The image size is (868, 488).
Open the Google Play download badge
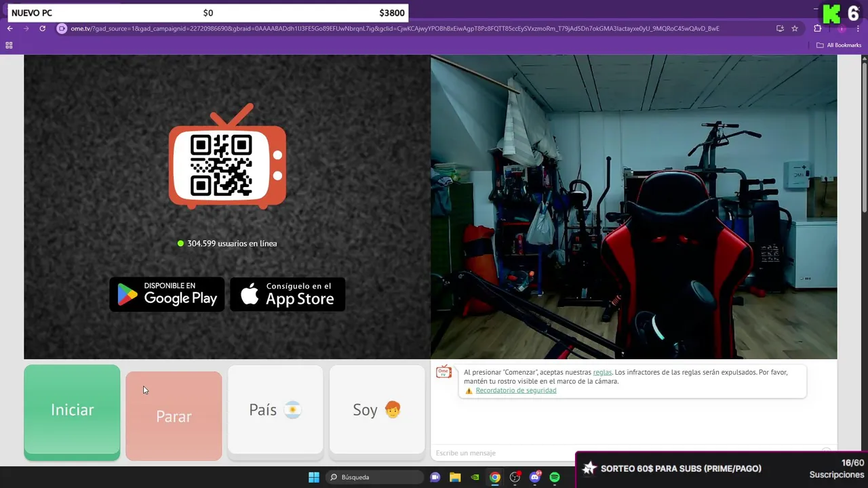[167, 294]
